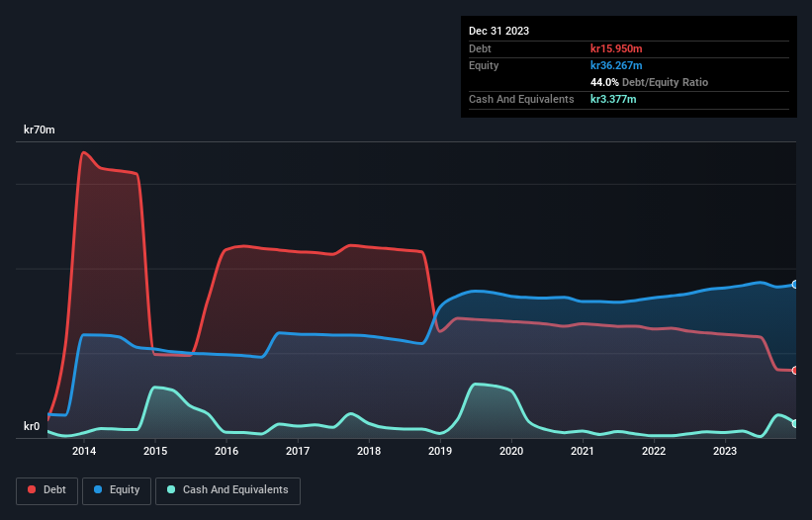Click the 2020 x-axis label
The height and width of the screenshot is (520, 812).
pyautogui.click(x=511, y=451)
